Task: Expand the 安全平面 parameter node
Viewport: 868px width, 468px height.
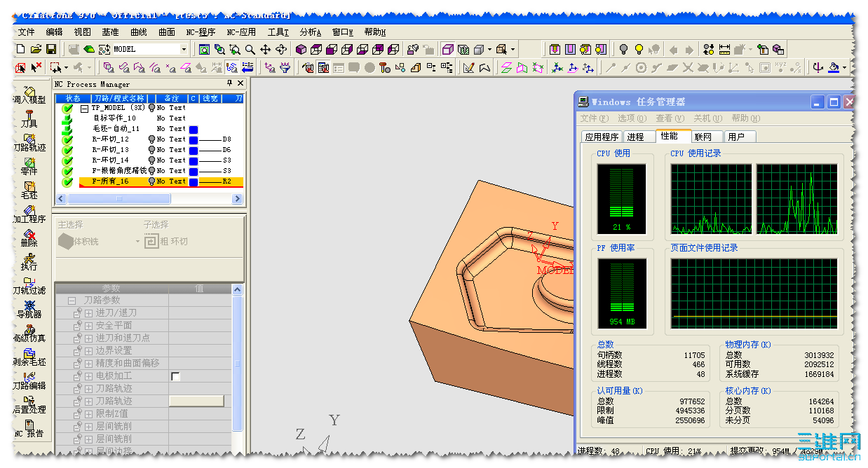Action: point(89,325)
